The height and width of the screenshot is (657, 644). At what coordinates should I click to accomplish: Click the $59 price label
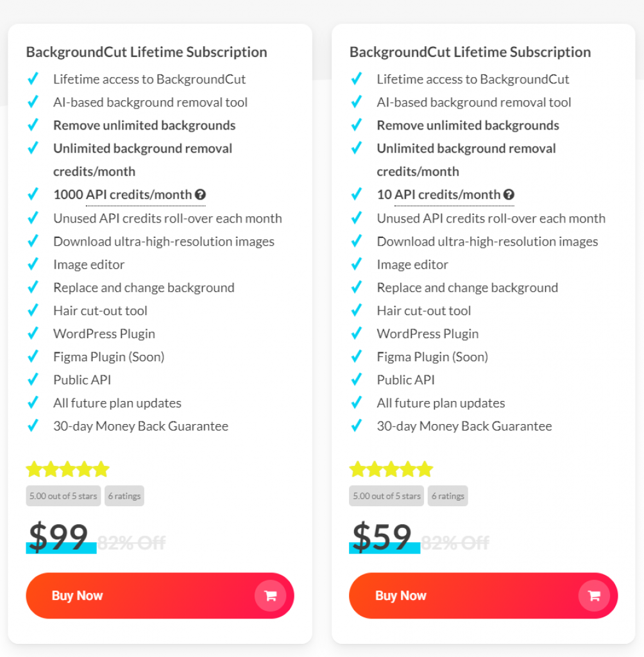pos(382,537)
